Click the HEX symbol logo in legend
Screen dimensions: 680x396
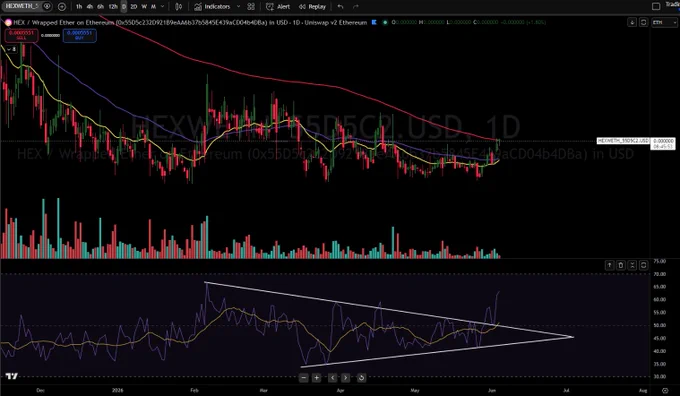click(x=8, y=23)
